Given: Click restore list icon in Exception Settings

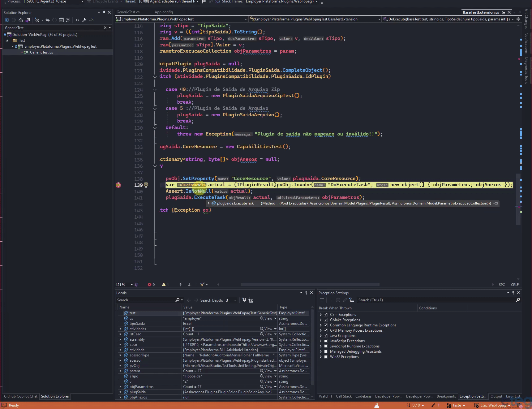Looking at the screenshot, I should click(x=351, y=300).
